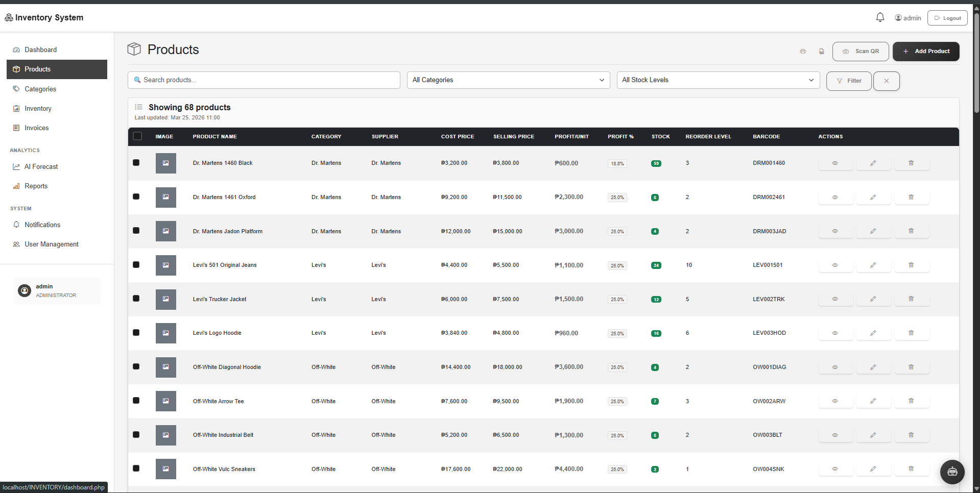The height and width of the screenshot is (493, 980).
Task: Click the Add Product button
Action: coord(926,51)
